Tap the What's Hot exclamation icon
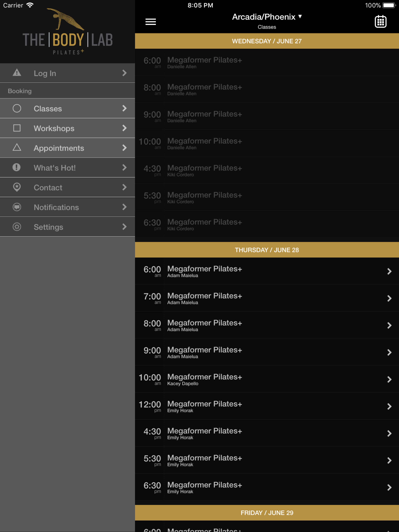Image resolution: width=399 pixels, height=532 pixels. tap(17, 167)
